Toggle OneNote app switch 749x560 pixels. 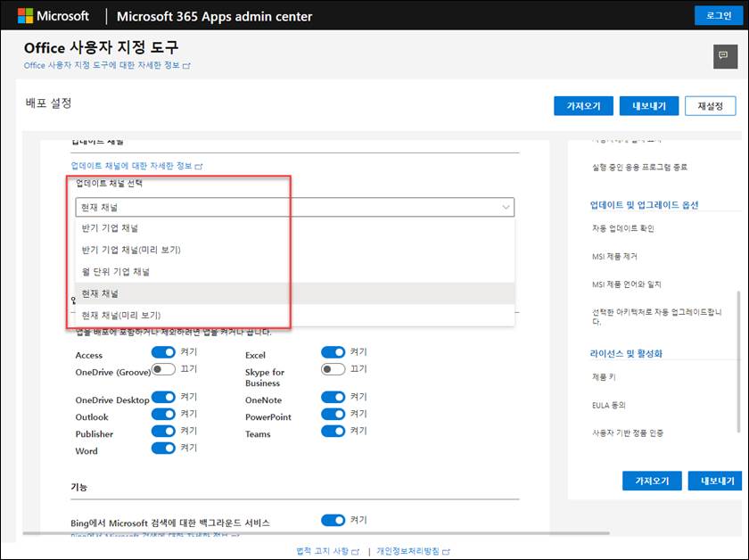pos(333,397)
